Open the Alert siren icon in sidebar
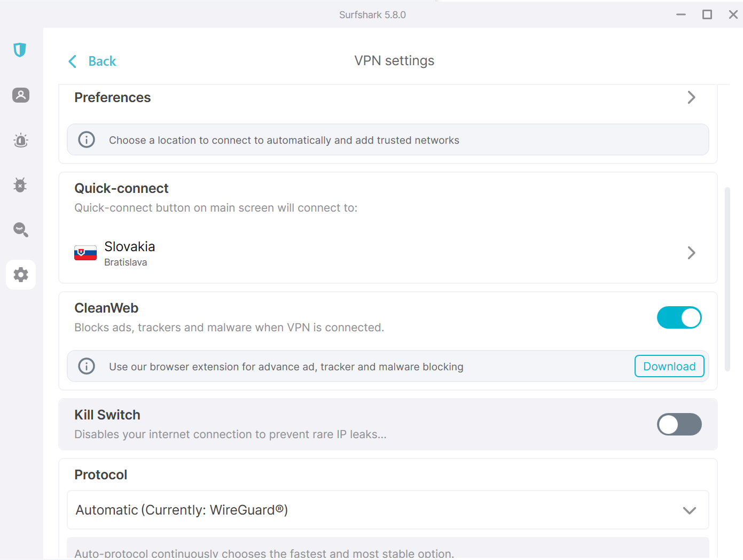Viewport: 743px width, 560px height. pyautogui.click(x=21, y=141)
